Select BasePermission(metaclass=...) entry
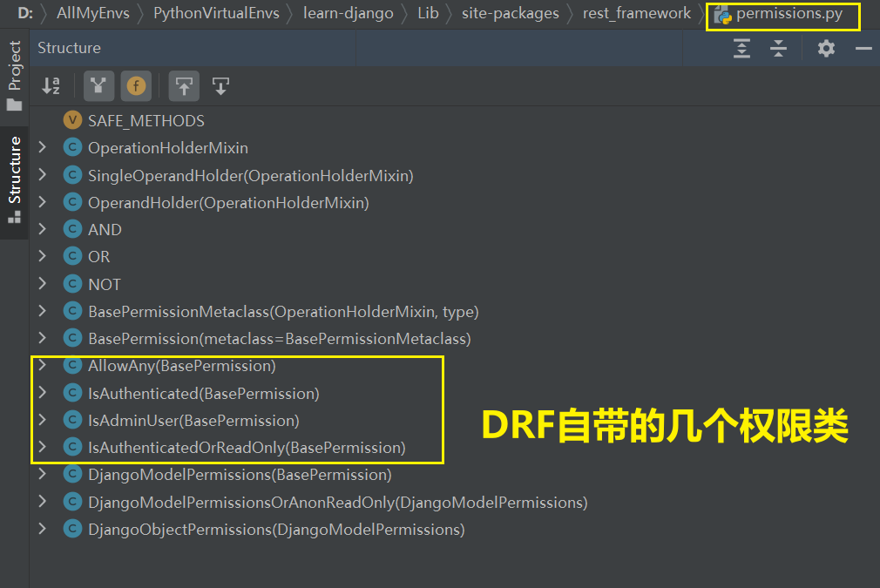 point(280,338)
